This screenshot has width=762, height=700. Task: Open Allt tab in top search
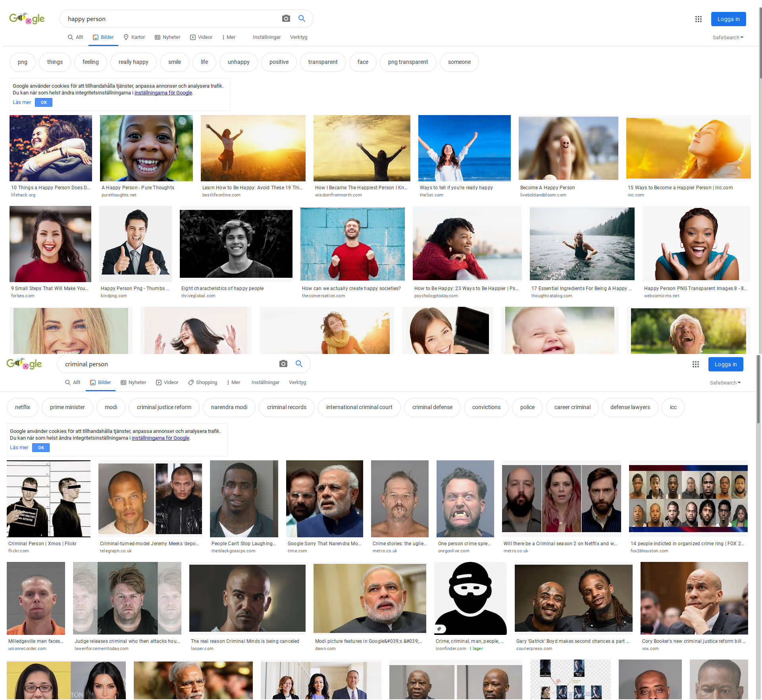click(x=75, y=37)
